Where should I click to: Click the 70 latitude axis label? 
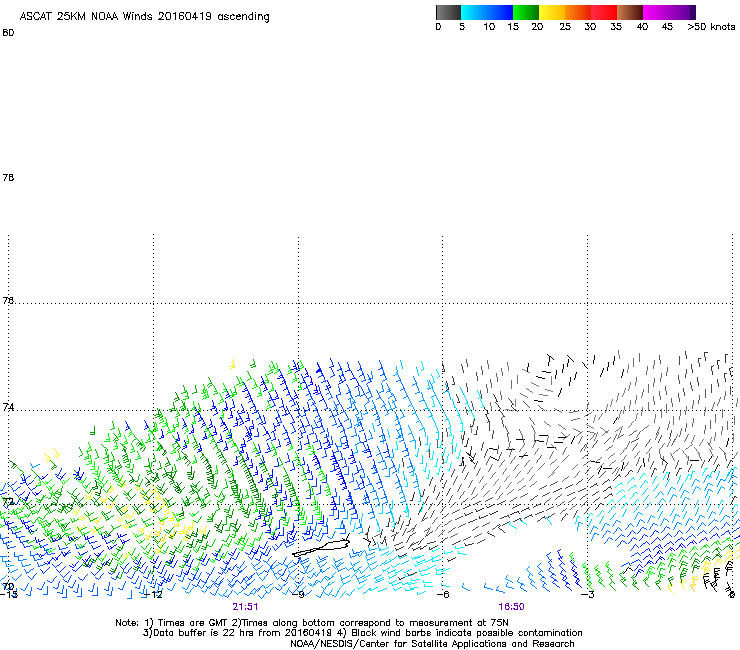pos(8,587)
